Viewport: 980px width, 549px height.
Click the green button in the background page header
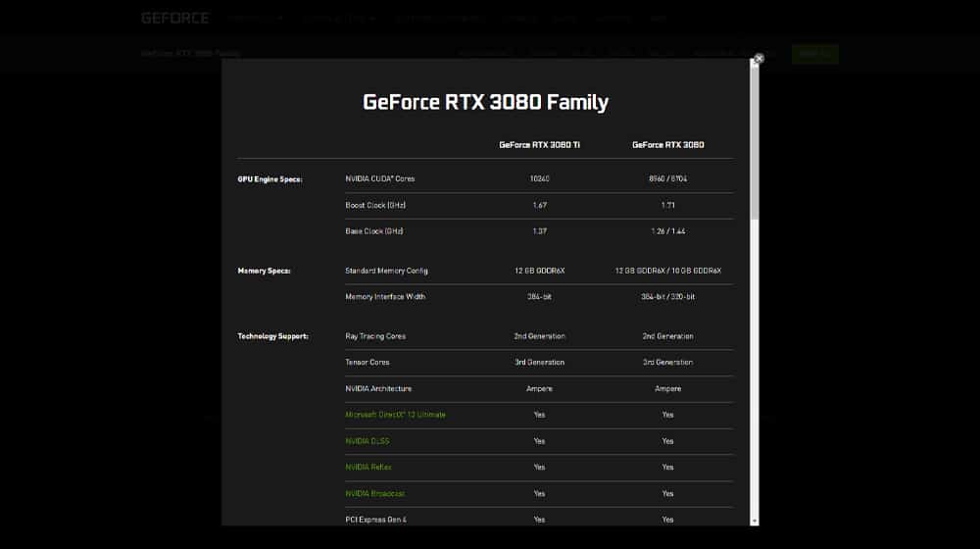[815, 54]
